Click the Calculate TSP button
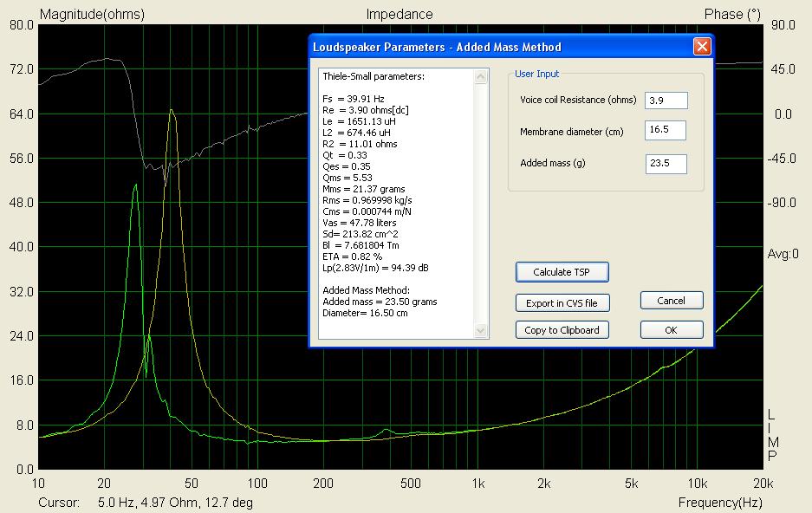The height and width of the screenshot is (513, 812). (562, 272)
